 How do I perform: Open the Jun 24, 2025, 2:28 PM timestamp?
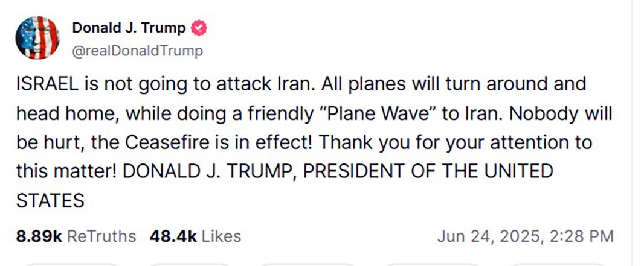click(x=526, y=236)
